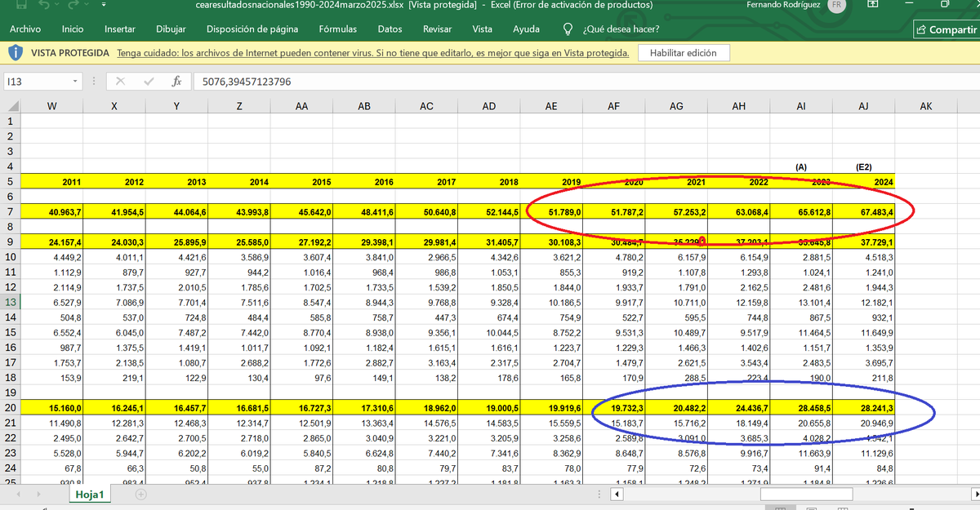Expand the formula bar options handle
The height and width of the screenshot is (510, 980).
[92, 82]
